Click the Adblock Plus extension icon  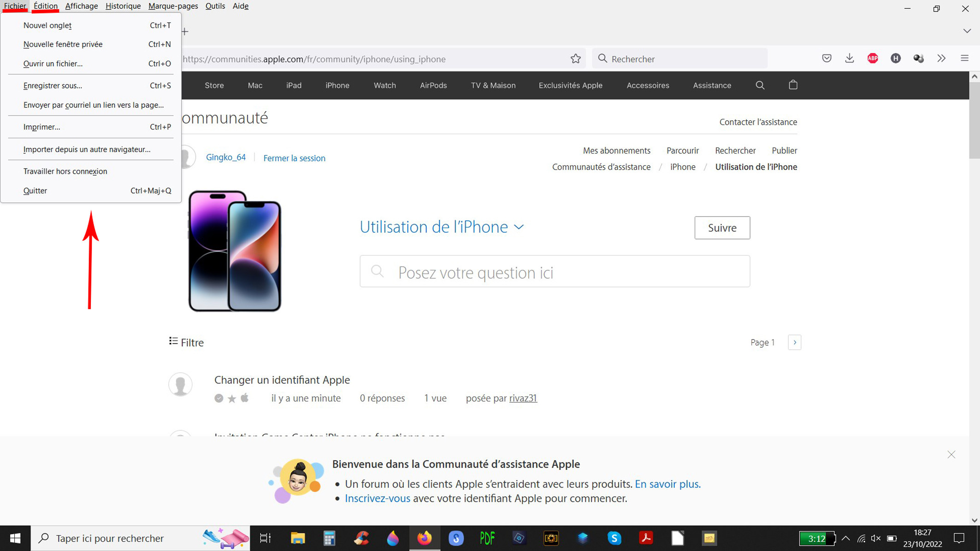[x=872, y=59]
